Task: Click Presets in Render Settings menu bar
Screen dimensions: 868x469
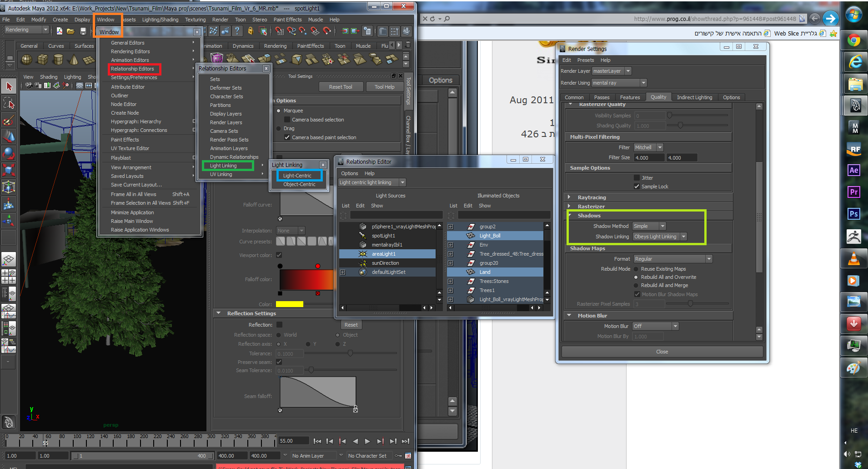Action: tap(586, 60)
